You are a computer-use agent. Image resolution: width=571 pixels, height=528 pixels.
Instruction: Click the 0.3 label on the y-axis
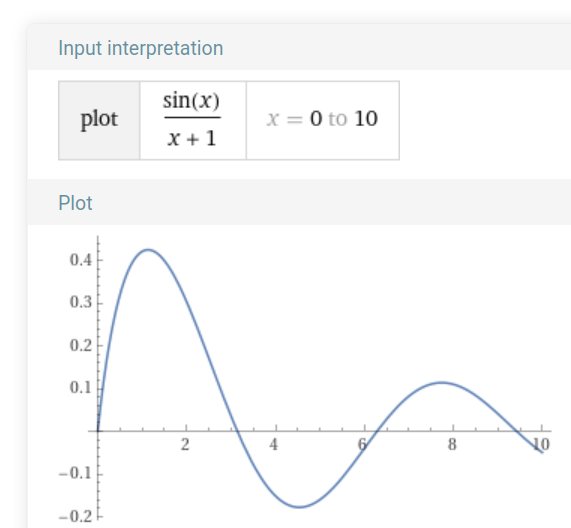tap(80, 302)
